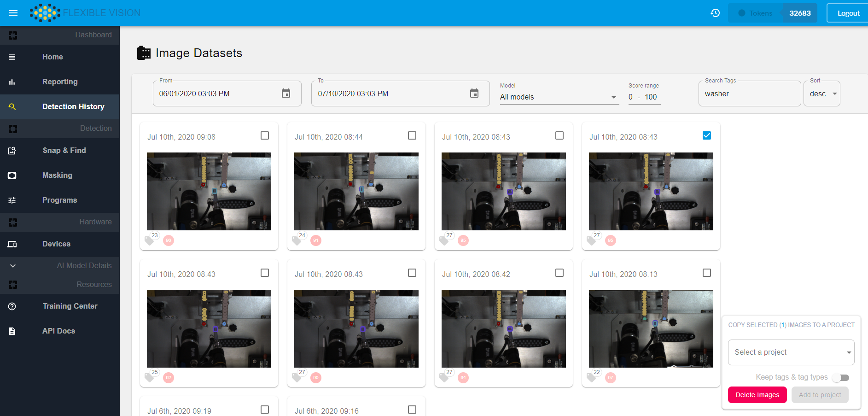Select the Jul 10th 08:13 image checkbox
The image size is (868, 416).
coord(707,273)
